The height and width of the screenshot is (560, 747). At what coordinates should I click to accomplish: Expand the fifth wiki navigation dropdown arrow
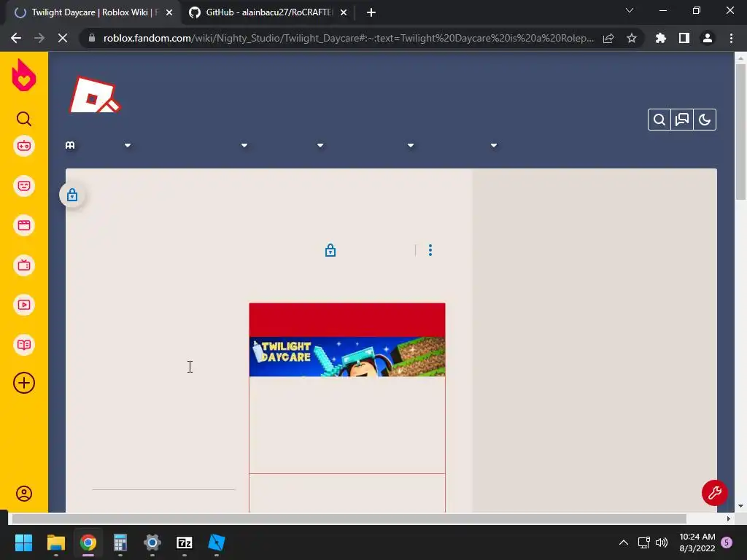(494, 145)
